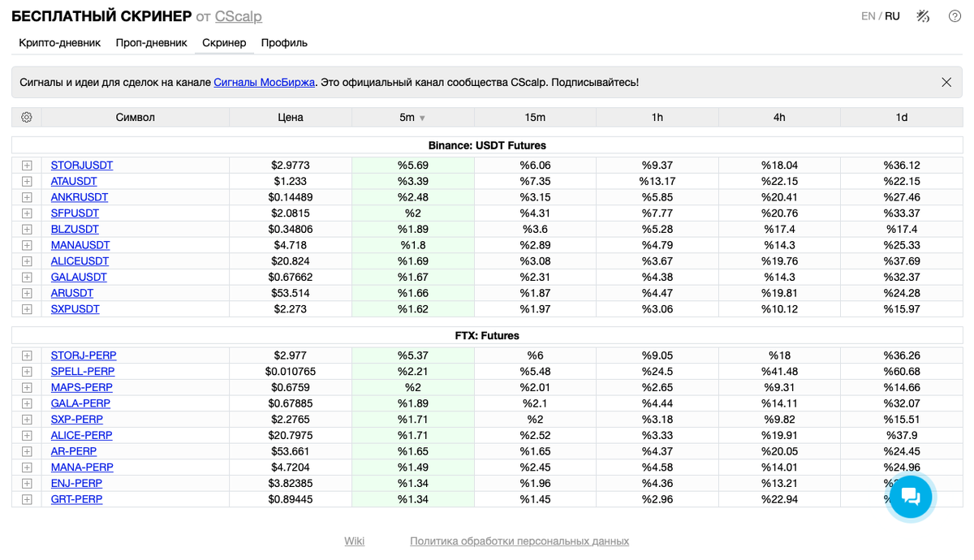Expand the ANKRUSDT row
Screen dimensions: 974x560
pyautogui.click(x=27, y=197)
